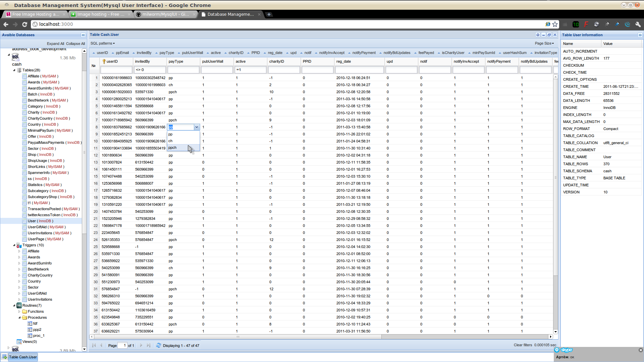Select the cash database SQL icon
Screen dimensions: 644x362
tap(16, 56)
